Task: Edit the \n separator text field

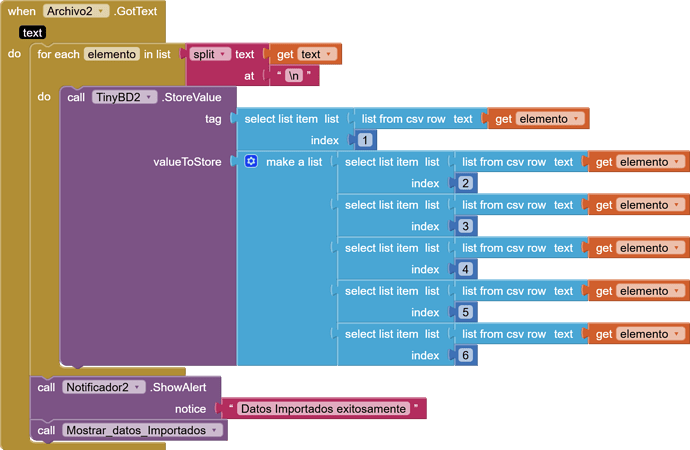Action: tap(294, 76)
